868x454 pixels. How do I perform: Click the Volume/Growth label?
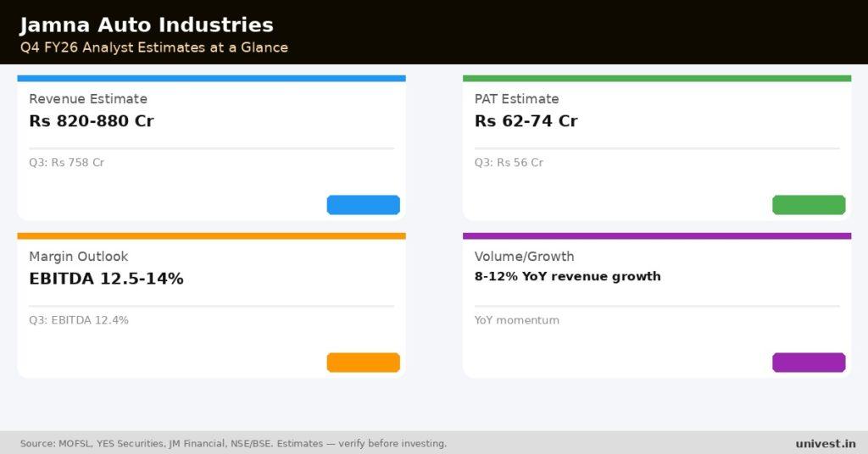pos(524,257)
